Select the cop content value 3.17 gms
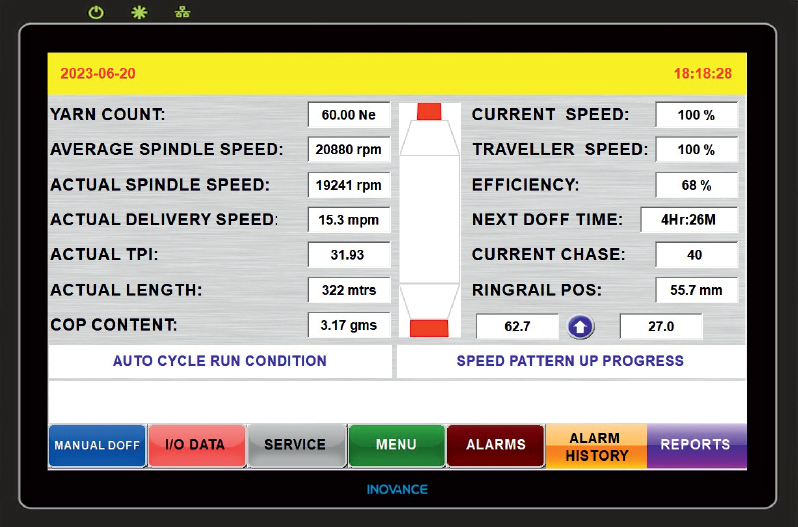This screenshot has width=798, height=527. click(x=349, y=325)
